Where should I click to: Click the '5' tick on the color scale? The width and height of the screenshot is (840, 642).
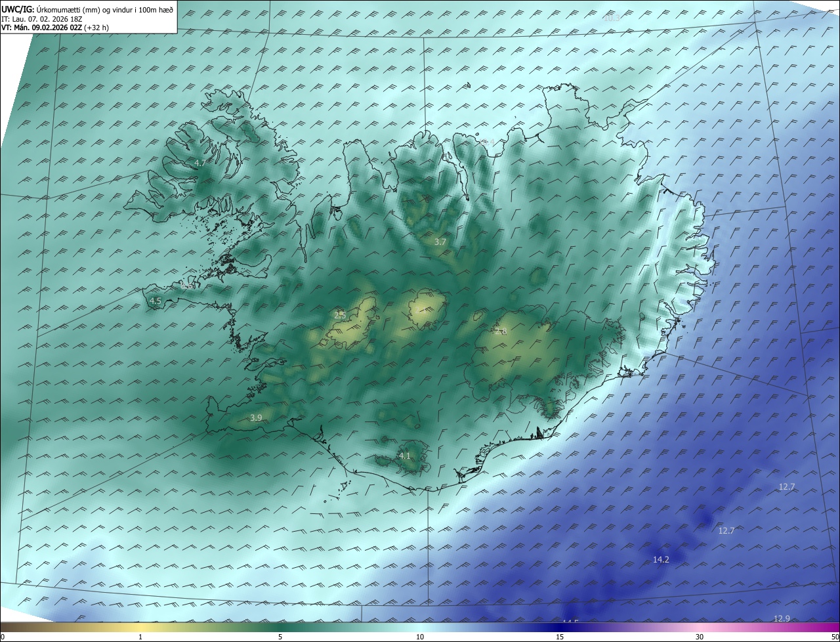tap(280, 637)
